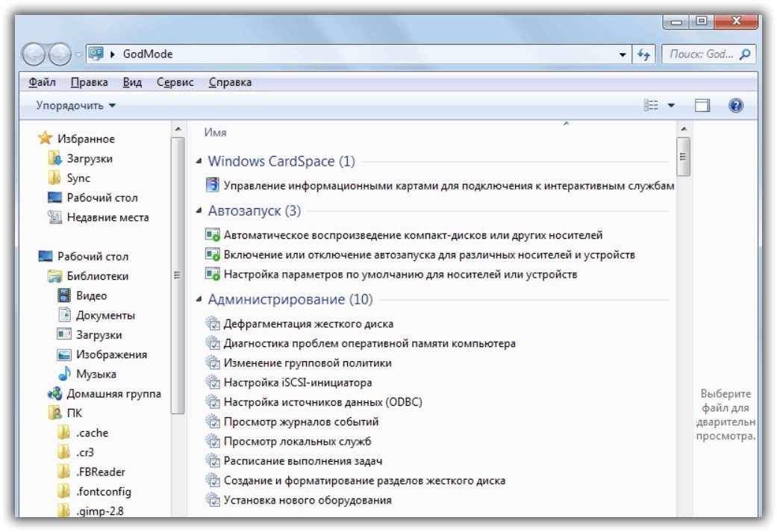Open the Вид menu

pyautogui.click(x=132, y=82)
